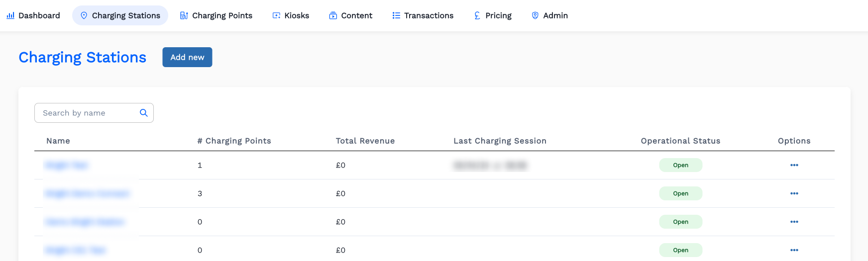Viewport: 868px width, 261px height.
Task: Open options menu for first station row
Action: coord(794,165)
